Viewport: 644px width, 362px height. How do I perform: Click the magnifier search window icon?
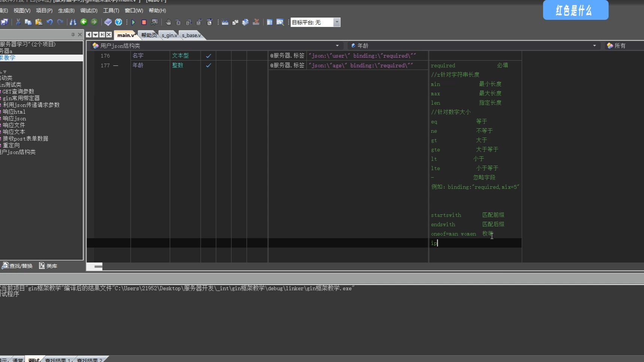(x=280, y=22)
